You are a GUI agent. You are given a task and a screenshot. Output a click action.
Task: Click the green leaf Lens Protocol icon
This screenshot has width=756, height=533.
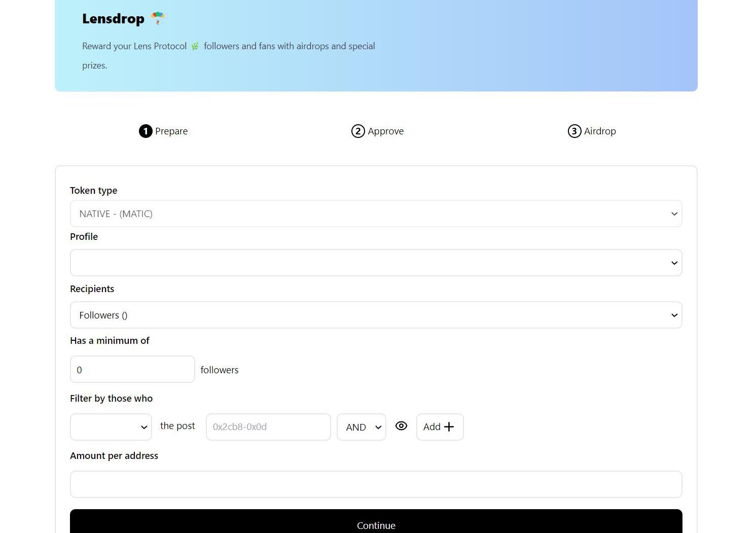tap(195, 46)
